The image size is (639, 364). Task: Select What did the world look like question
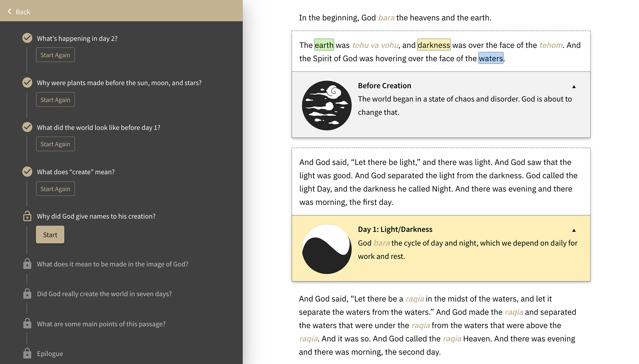click(98, 128)
